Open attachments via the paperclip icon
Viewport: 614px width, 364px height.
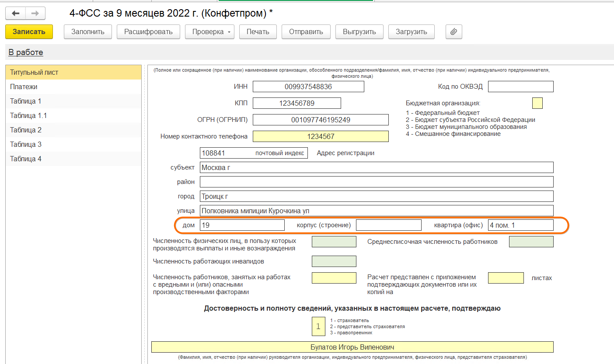tap(454, 31)
